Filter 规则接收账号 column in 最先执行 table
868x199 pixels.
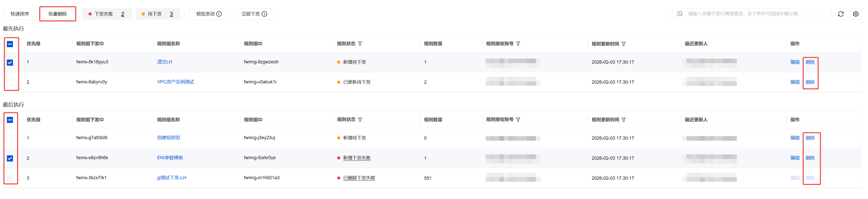tap(518, 44)
